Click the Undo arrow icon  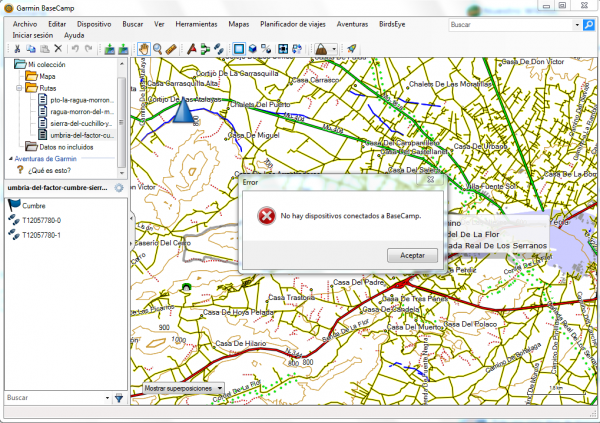pyautogui.click(x=75, y=49)
